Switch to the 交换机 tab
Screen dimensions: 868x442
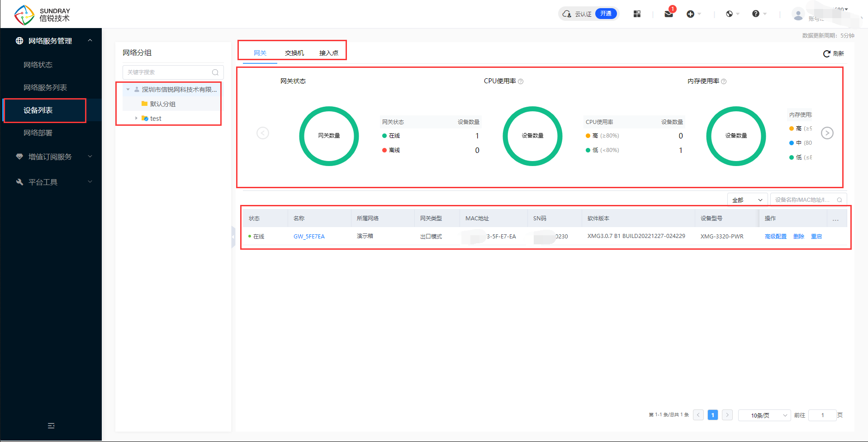pos(294,53)
